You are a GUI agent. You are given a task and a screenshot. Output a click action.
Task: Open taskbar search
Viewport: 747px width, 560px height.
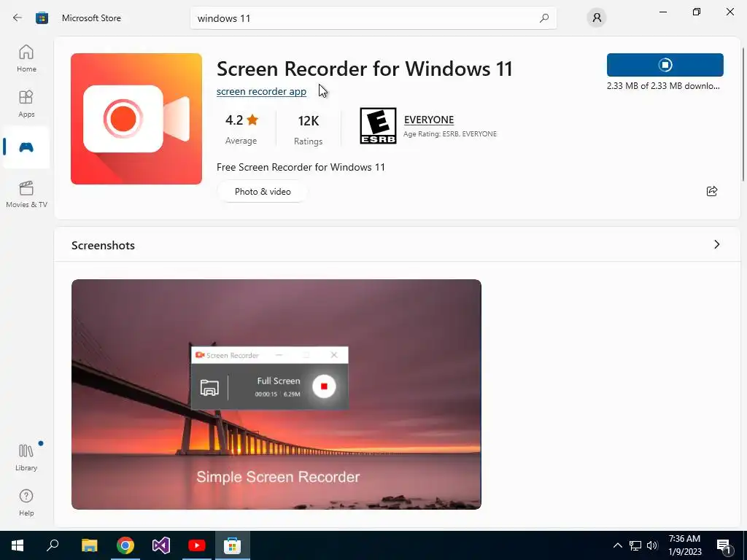[x=53, y=545]
